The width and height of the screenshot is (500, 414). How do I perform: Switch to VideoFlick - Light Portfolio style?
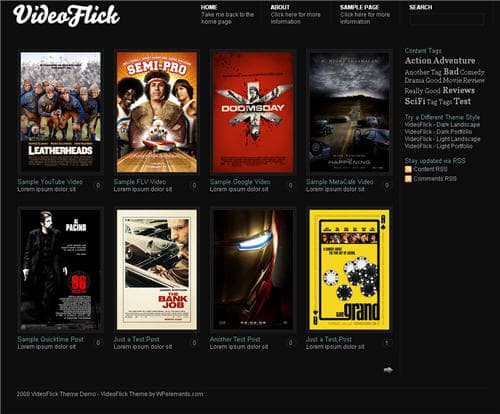point(438,146)
